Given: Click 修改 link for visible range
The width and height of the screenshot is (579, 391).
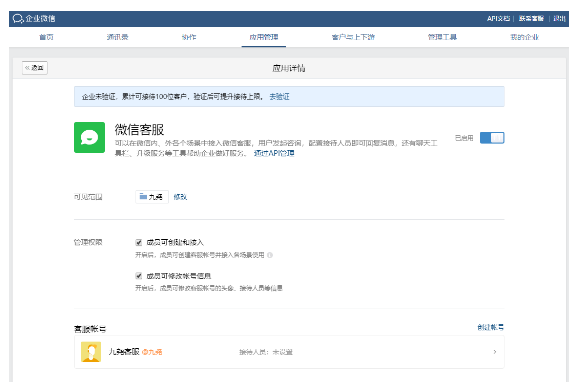Looking at the screenshot, I should click(180, 197).
